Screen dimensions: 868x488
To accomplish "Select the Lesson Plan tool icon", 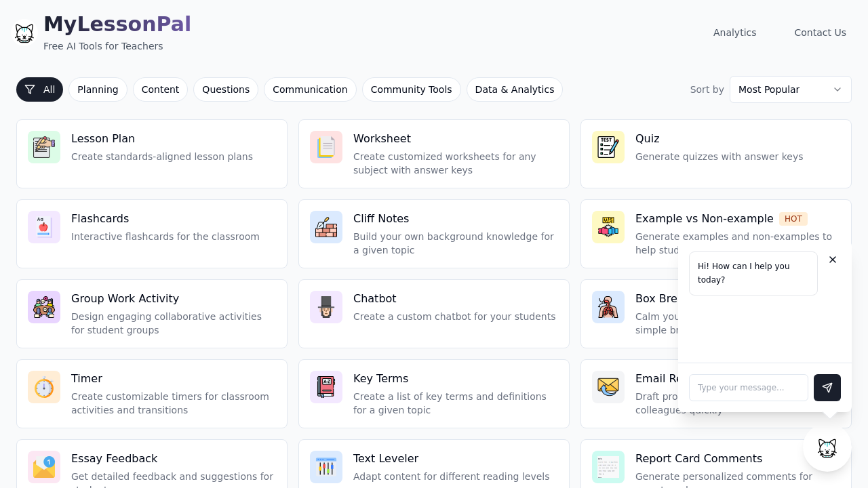I will coord(43,147).
